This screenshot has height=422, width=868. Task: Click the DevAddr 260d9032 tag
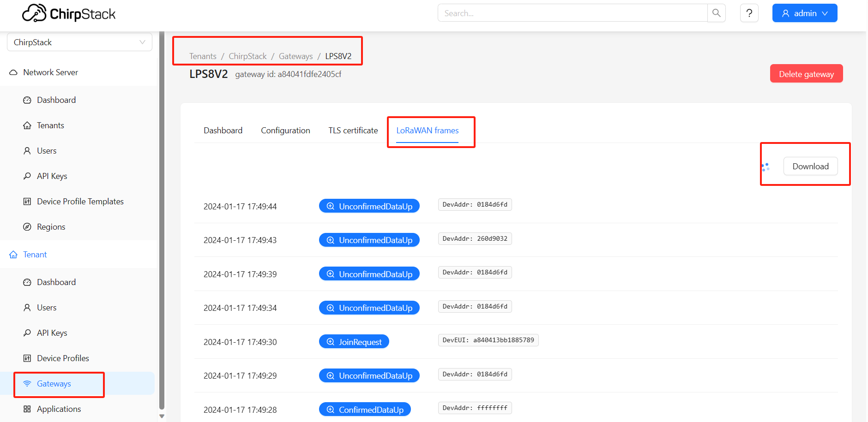tap(475, 239)
